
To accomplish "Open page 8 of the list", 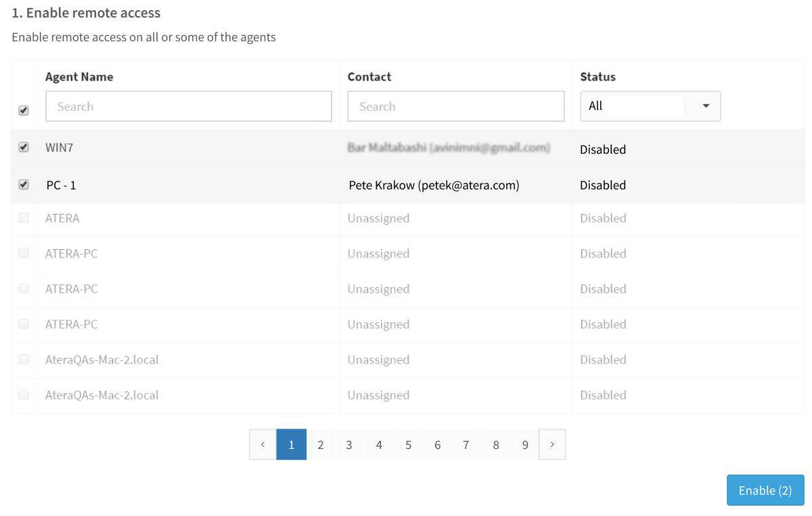I will pyautogui.click(x=496, y=445).
